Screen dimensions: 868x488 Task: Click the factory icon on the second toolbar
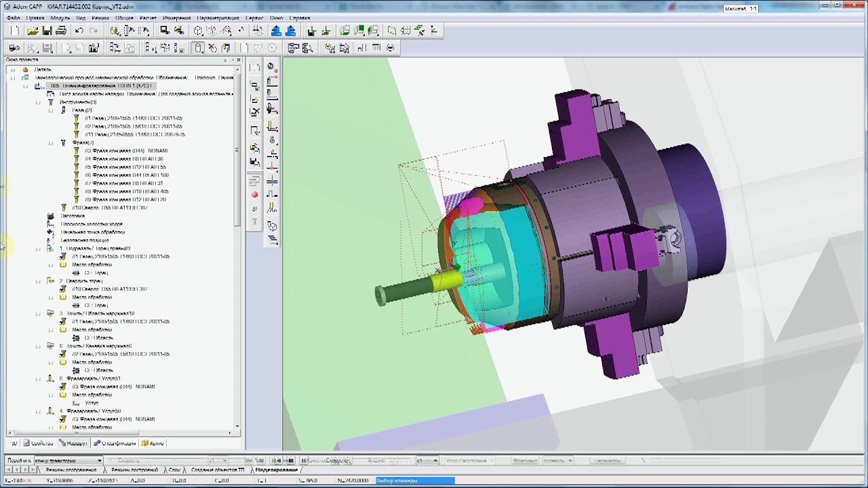click(x=94, y=48)
